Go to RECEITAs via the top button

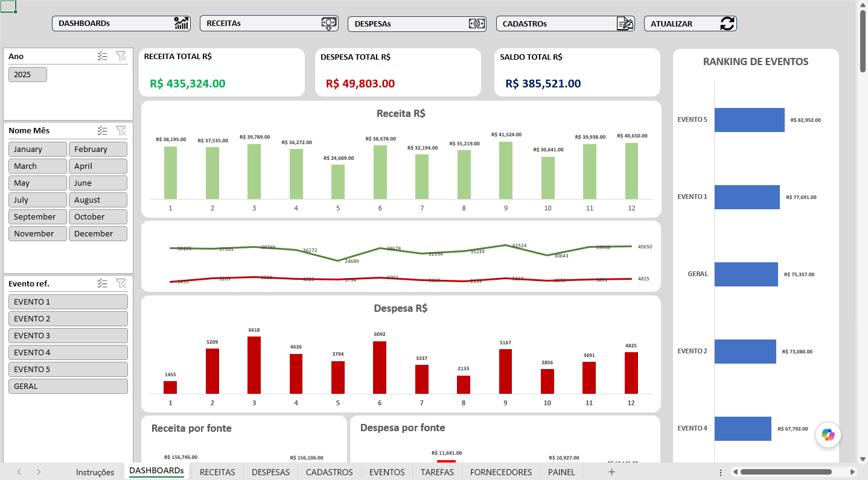pyautogui.click(x=269, y=24)
